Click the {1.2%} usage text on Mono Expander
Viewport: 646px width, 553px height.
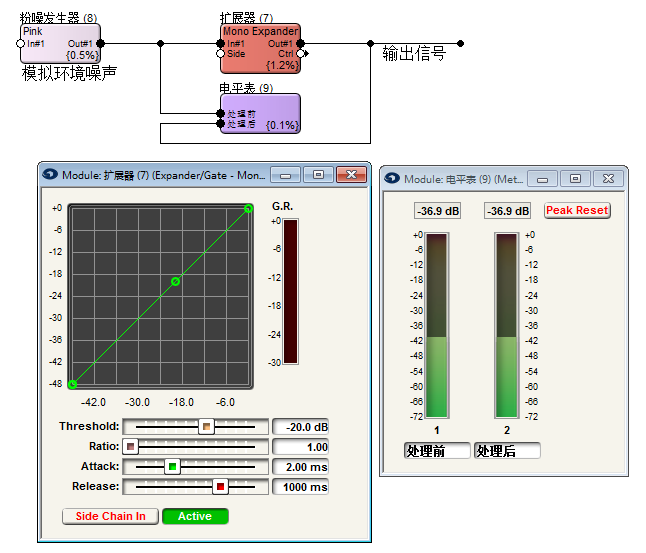(282, 65)
